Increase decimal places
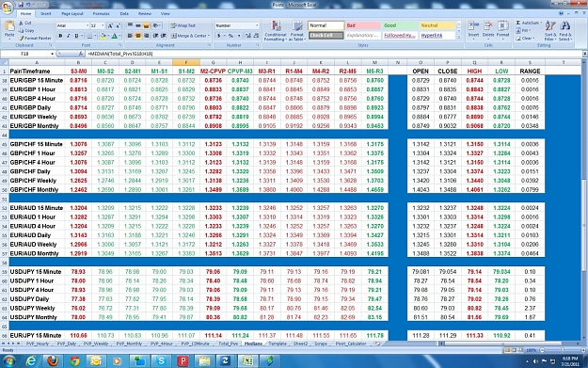This screenshot has height=368, width=588. click(x=247, y=36)
